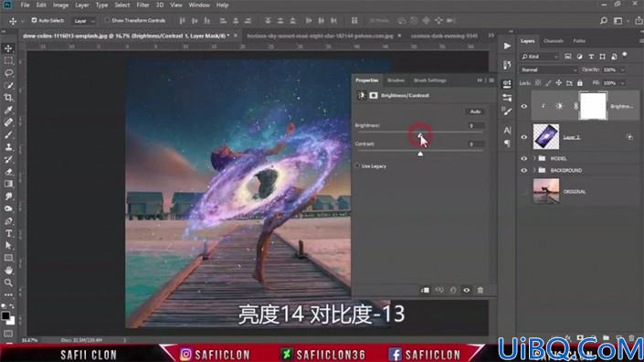Viewport: 644px width, 362px height.
Task: Open the Normal blend mode dropdown
Action: [548, 69]
